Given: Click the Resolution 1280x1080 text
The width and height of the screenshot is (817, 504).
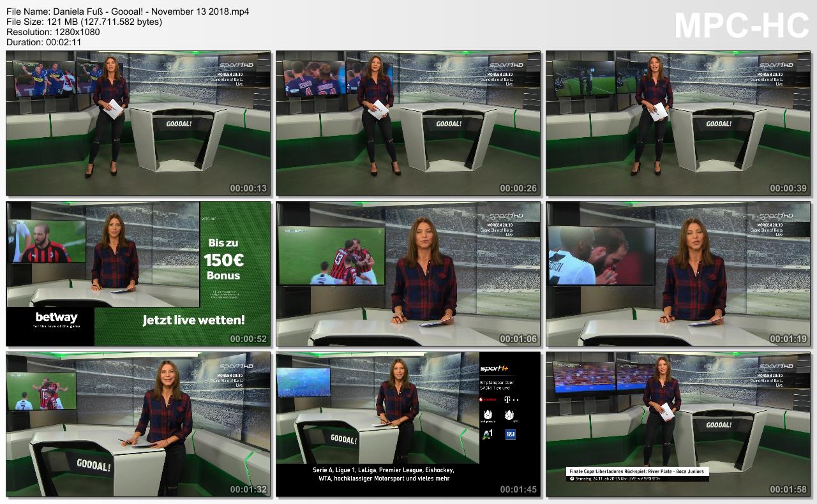Looking at the screenshot, I should [x=53, y=32].
